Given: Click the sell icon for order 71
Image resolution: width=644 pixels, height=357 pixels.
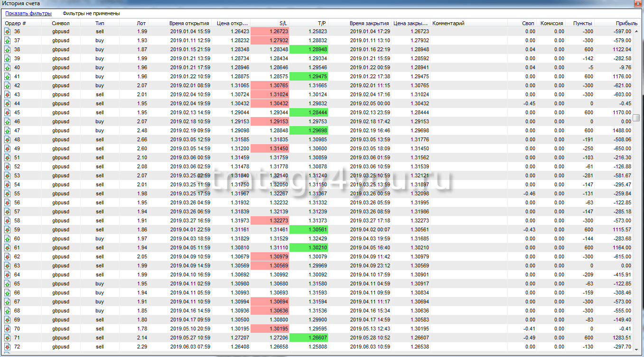Looking at the screenshot, I should point(8,338).
